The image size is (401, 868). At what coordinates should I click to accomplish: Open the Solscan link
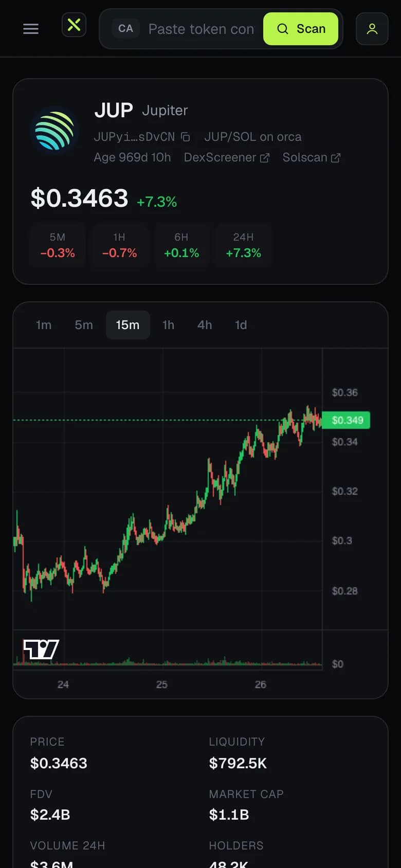311,157
